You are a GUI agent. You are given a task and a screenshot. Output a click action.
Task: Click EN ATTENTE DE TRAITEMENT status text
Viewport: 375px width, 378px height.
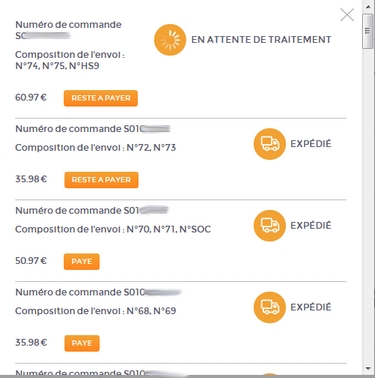pos(261,40)
